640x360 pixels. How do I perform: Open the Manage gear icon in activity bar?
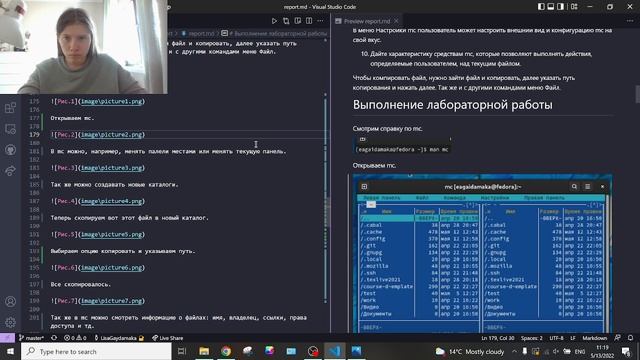[10, 322]
